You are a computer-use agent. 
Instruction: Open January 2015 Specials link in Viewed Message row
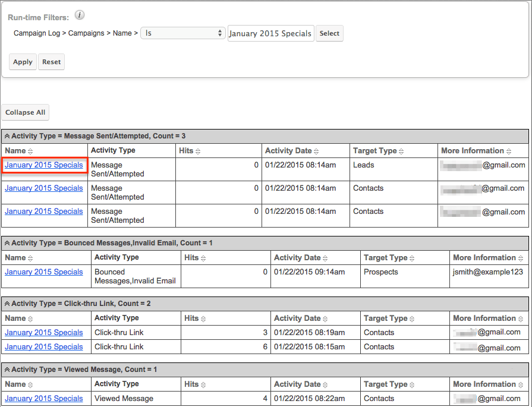(44, 399)
